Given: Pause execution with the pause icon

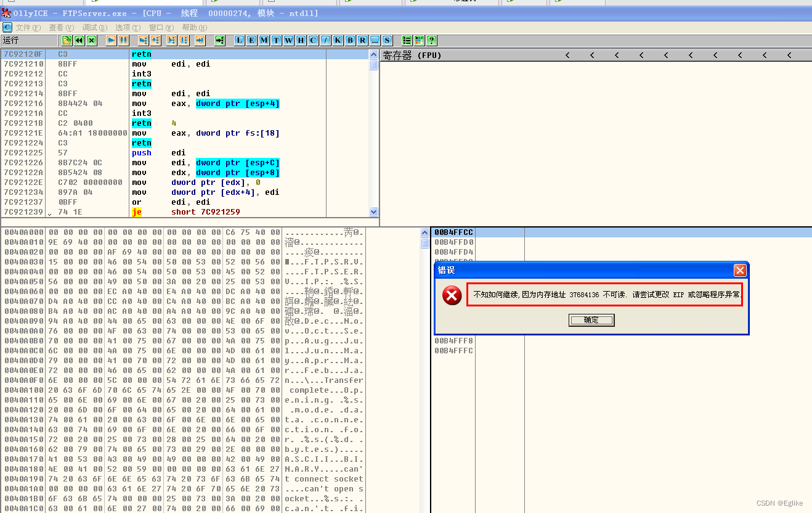Looking at the screenshot, I should pos(123,40).
